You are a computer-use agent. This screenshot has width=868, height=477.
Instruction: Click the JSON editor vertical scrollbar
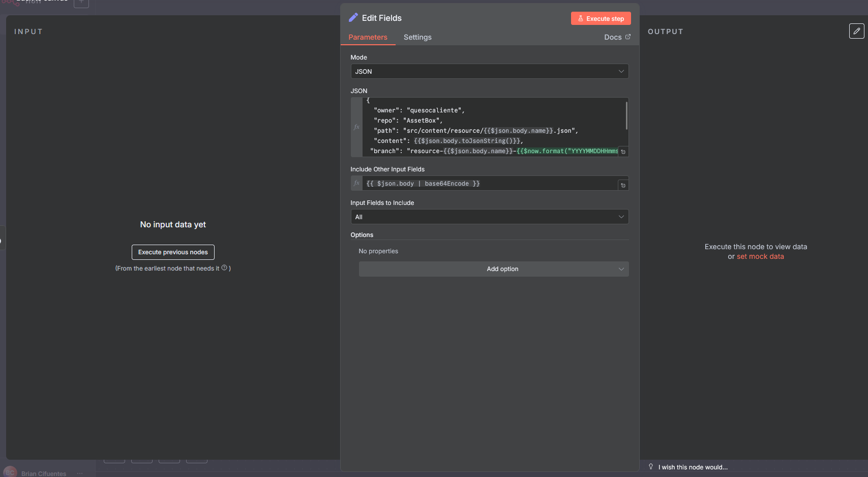coord(626,115)
